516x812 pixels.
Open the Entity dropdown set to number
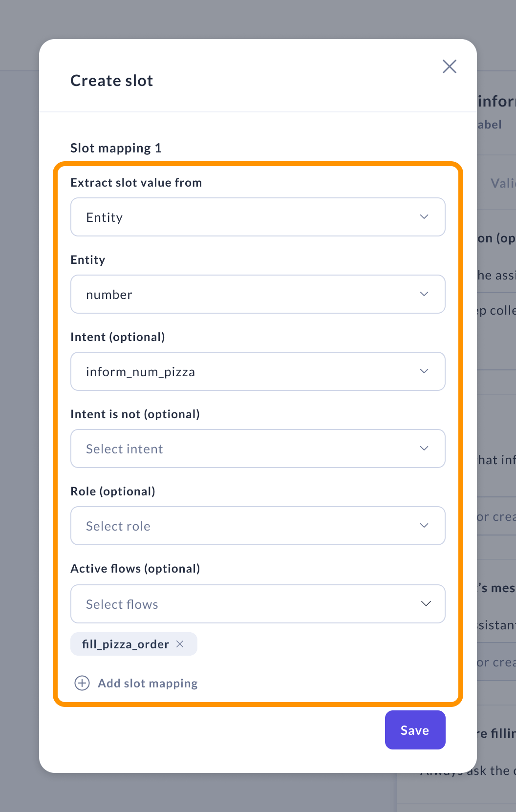[x=244, y=294]
